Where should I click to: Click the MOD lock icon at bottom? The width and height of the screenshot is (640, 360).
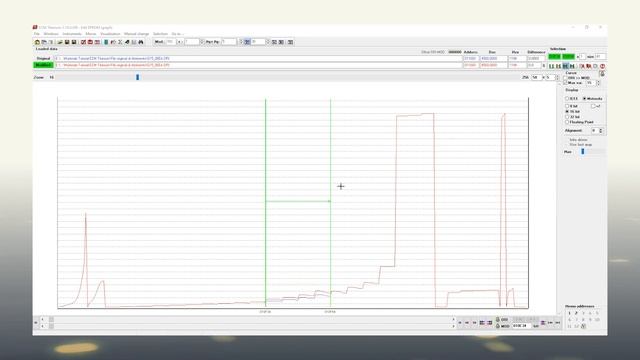point(498,326)
